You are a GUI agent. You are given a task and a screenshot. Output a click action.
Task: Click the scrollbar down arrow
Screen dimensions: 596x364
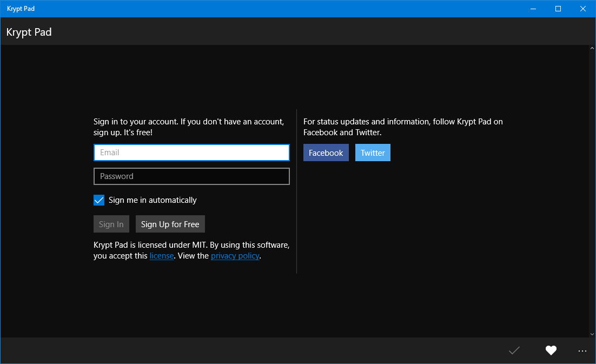click(592, 334)
